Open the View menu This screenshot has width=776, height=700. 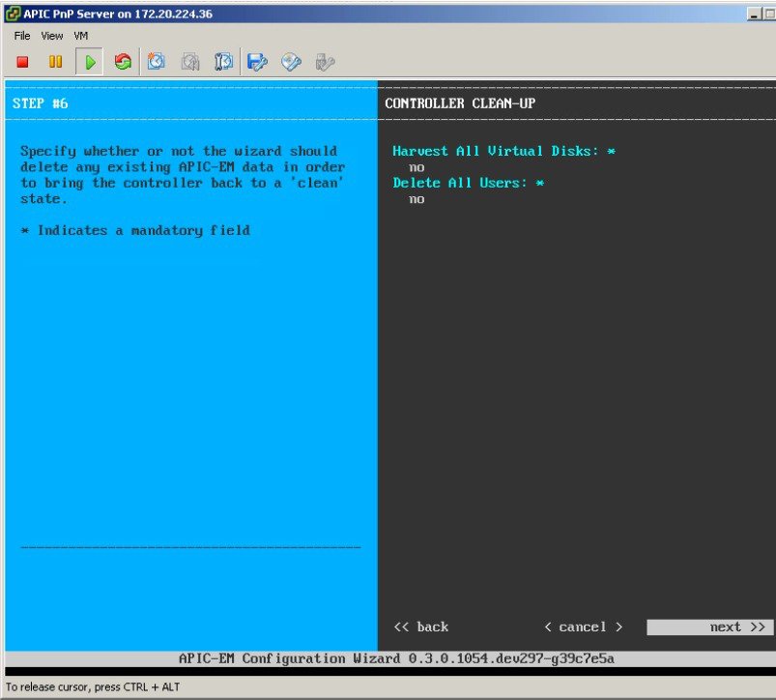52,36
